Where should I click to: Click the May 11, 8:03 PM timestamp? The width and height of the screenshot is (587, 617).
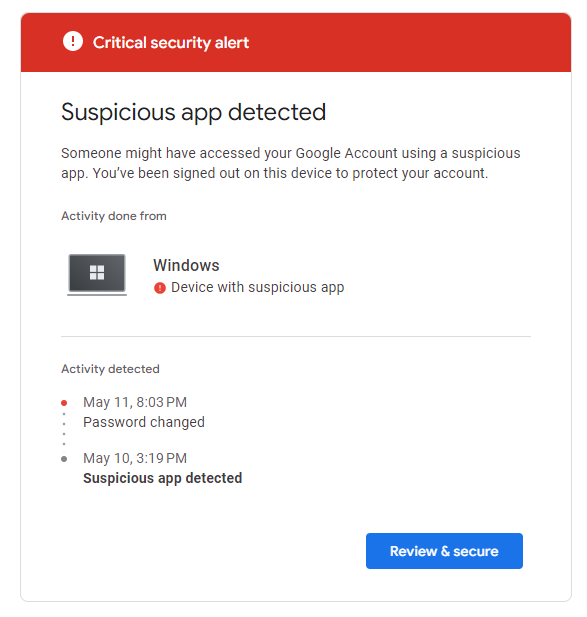tap(135, 402)
